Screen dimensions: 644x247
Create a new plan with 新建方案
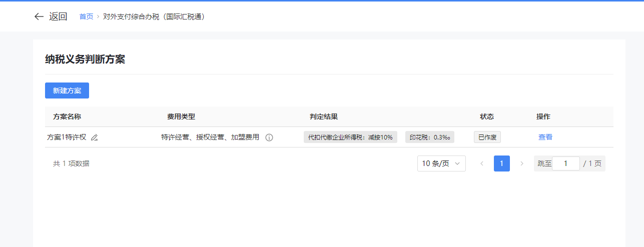[x=67, y=90]
